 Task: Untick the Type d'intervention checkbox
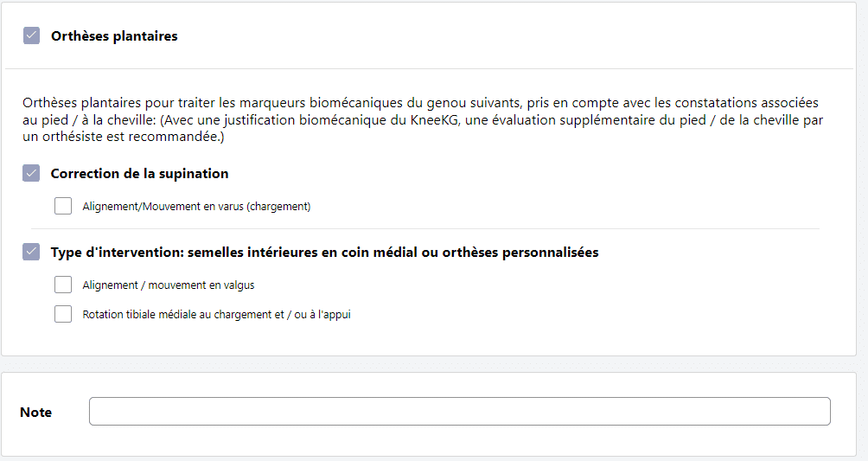(x=32, y=253)
